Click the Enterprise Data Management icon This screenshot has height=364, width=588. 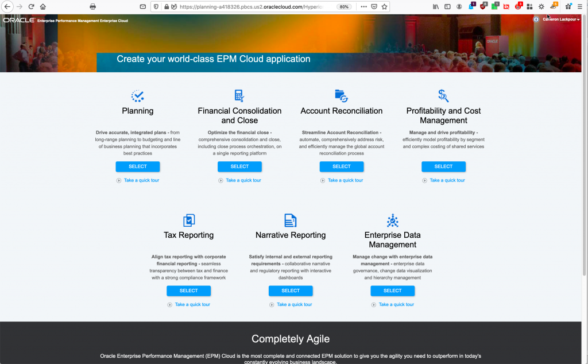pyautogui.click(x=392, y=220)
